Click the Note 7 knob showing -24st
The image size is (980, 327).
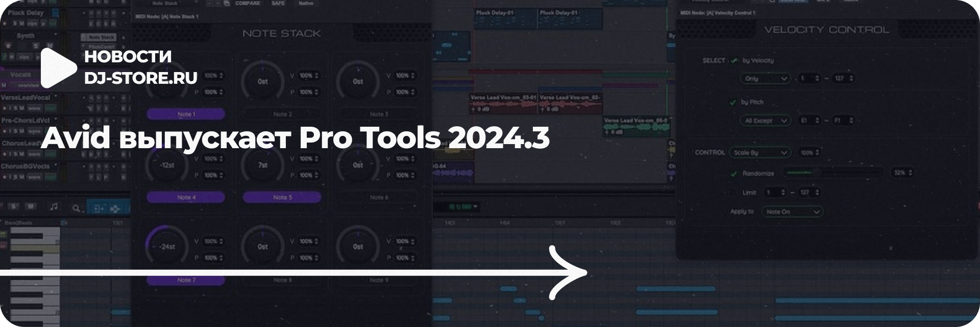coord(167,247)
